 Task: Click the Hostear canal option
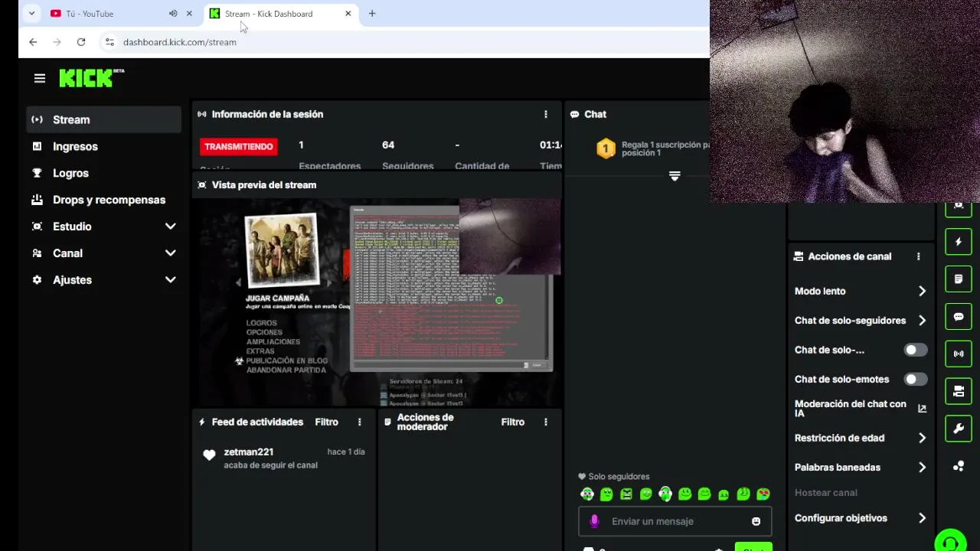(826, 493)
